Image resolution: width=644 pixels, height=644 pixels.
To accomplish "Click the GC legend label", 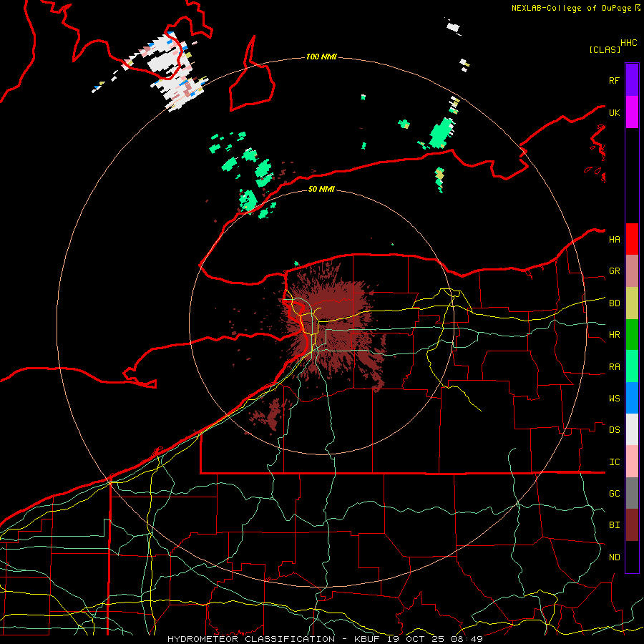I will click(614, 493).
